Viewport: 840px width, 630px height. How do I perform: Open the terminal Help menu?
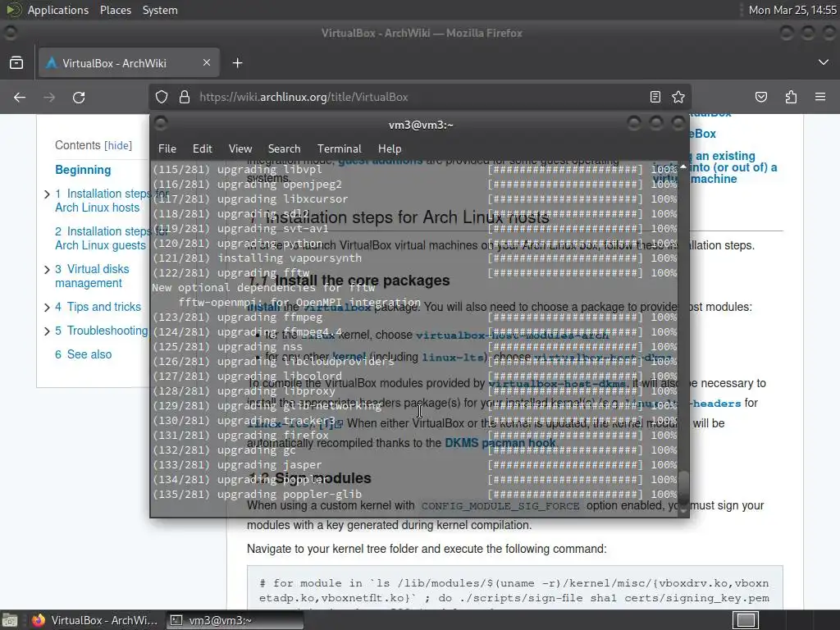click(390, 148)
